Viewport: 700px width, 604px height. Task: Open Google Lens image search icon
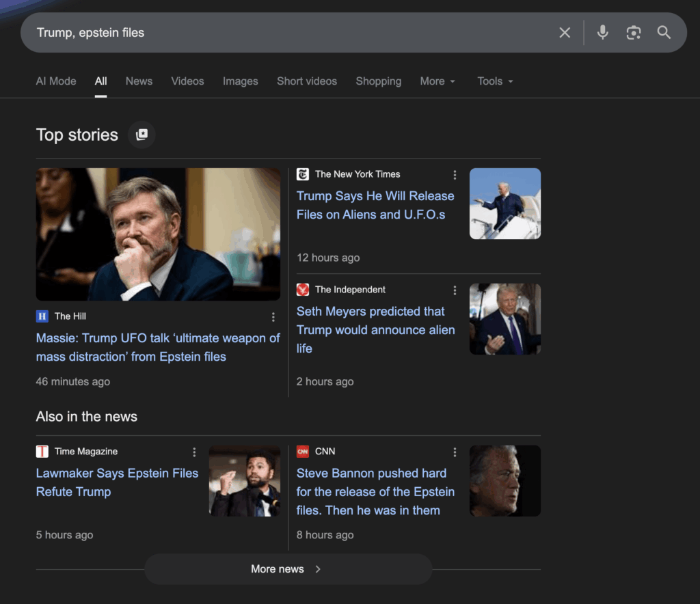634,33
